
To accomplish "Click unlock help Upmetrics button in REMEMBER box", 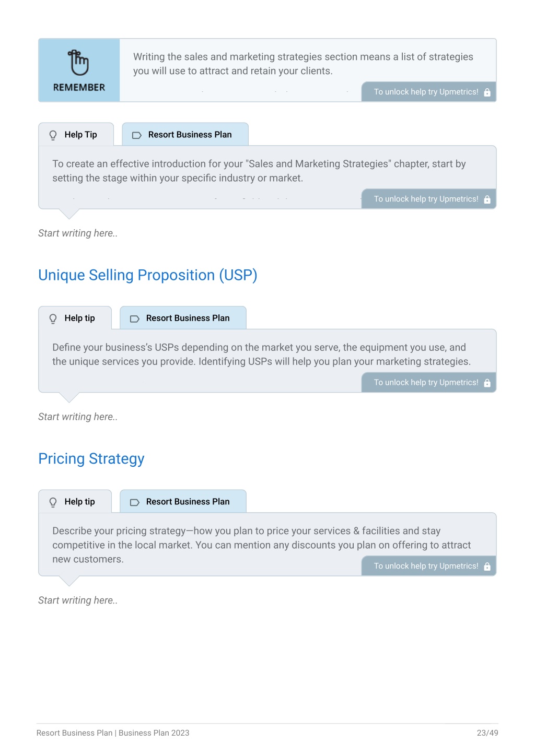I will pos(429,92).
